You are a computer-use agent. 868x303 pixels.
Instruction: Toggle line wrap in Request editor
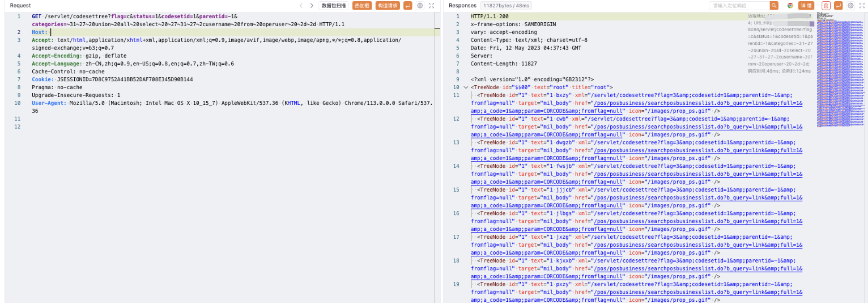407,6
